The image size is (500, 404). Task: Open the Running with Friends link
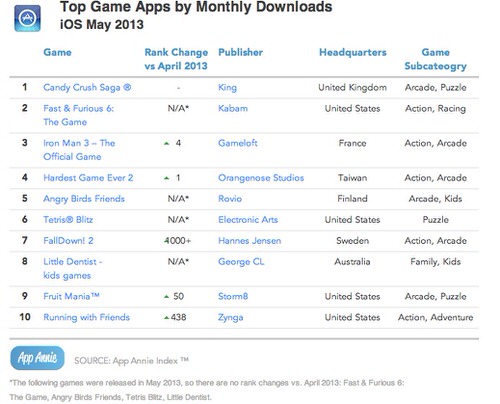pos(86,317)
